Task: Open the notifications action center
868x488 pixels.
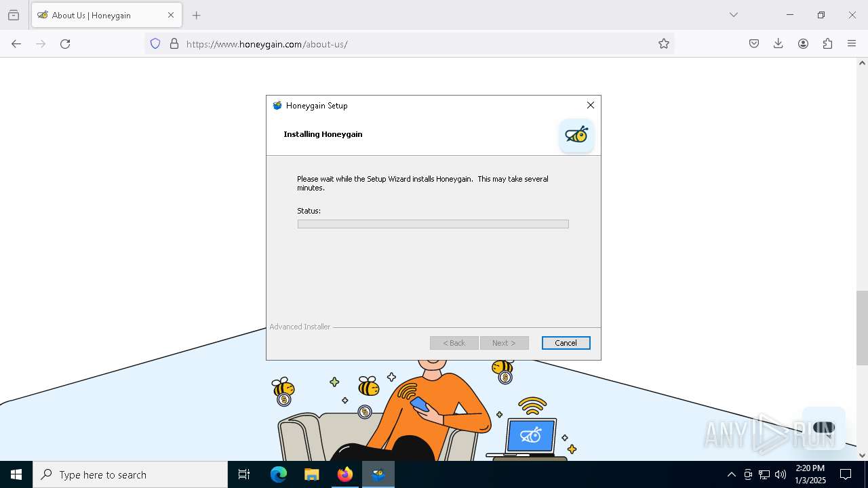Action: point(846,474)
